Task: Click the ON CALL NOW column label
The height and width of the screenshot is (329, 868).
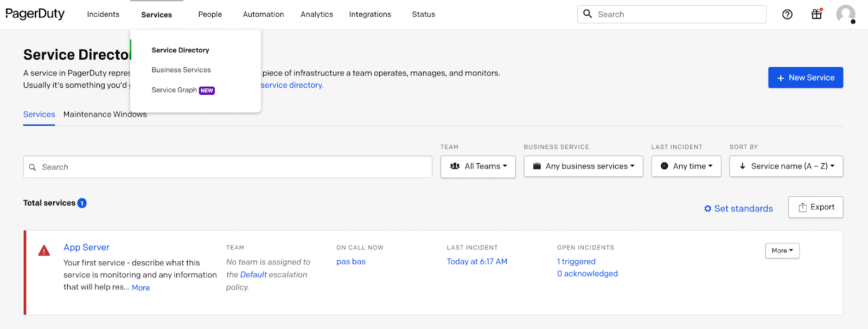Action: tap(360, 248)
